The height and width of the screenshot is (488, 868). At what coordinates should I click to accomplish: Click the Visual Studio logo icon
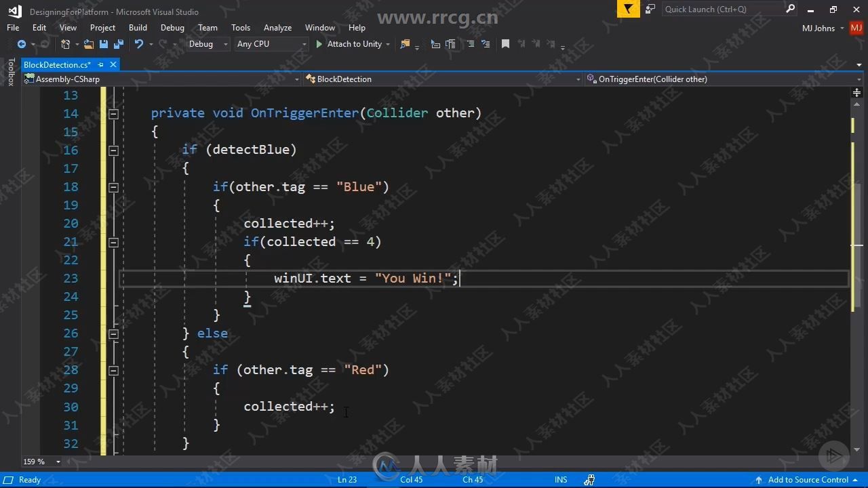[x=14, y=11]
